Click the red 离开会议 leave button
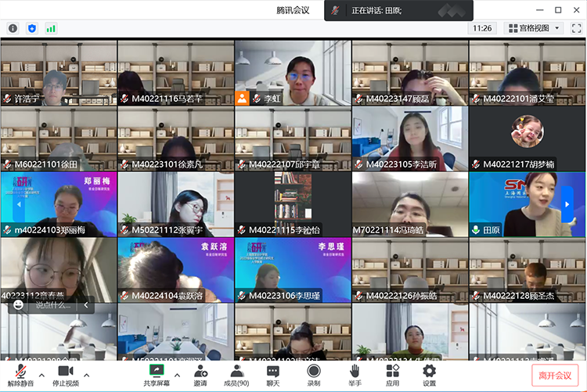Image resolution: width=587 pixels, height=392 pixels. [x=555, y=375]
